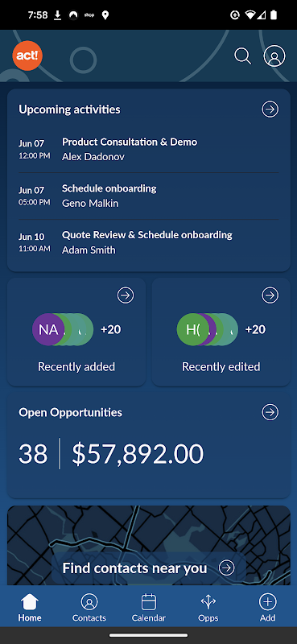Tap Jun 07 12:00 PM date
This screenshot has width=297, height=644.
(x=34, y=149)
